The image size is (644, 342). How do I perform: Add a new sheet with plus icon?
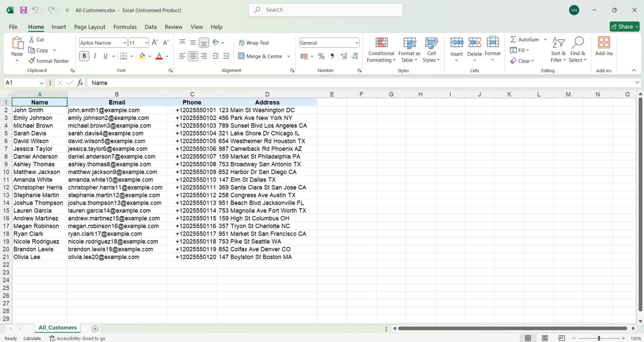click(x=95, y=329)
